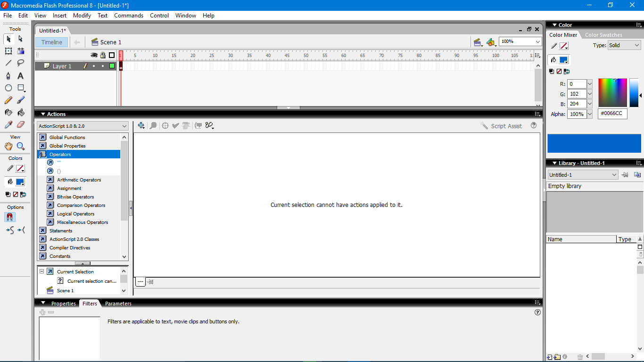This screenshot has height=362, width=644.
Task: Switch to the Color Swatches tab
Action: 603,35
